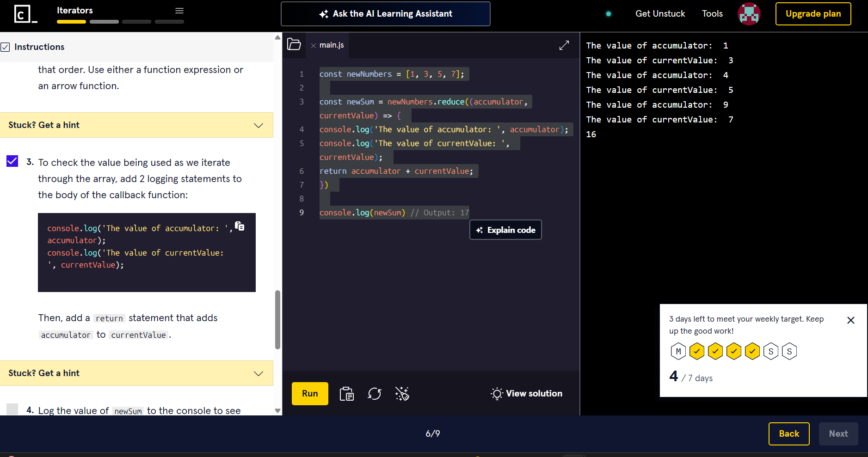This screenshot has height=457, width=868.
Task: Click the copy-to-clipboard icon beside Run
Action: (x=346, y=394)
